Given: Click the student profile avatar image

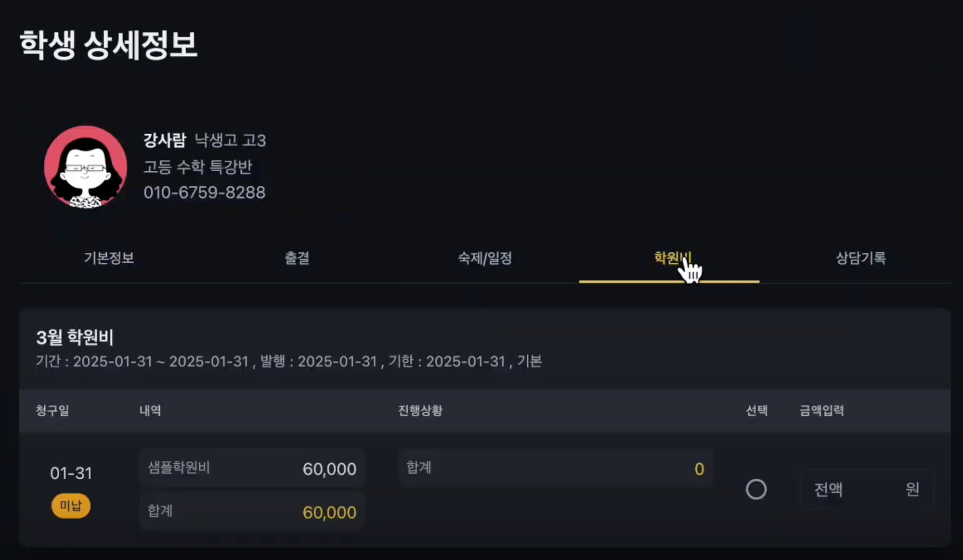Looking at the screenshot, I should click(x=86, y=167).
